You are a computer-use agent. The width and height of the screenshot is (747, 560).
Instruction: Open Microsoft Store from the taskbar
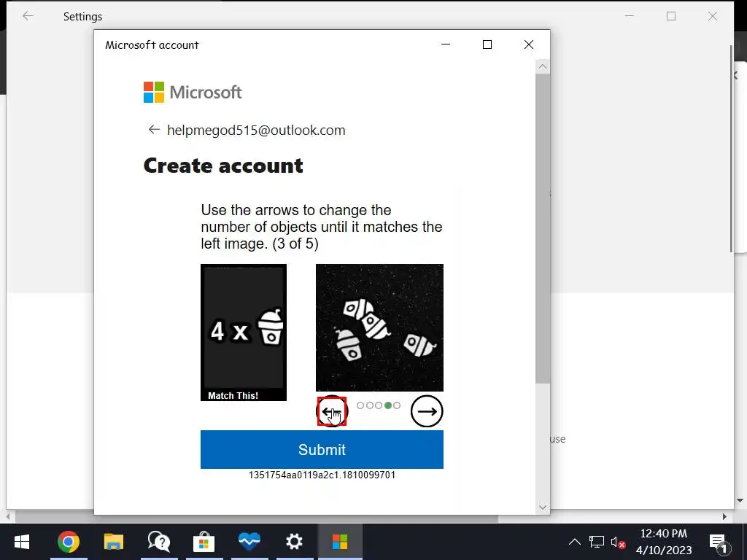click(204, 542)
